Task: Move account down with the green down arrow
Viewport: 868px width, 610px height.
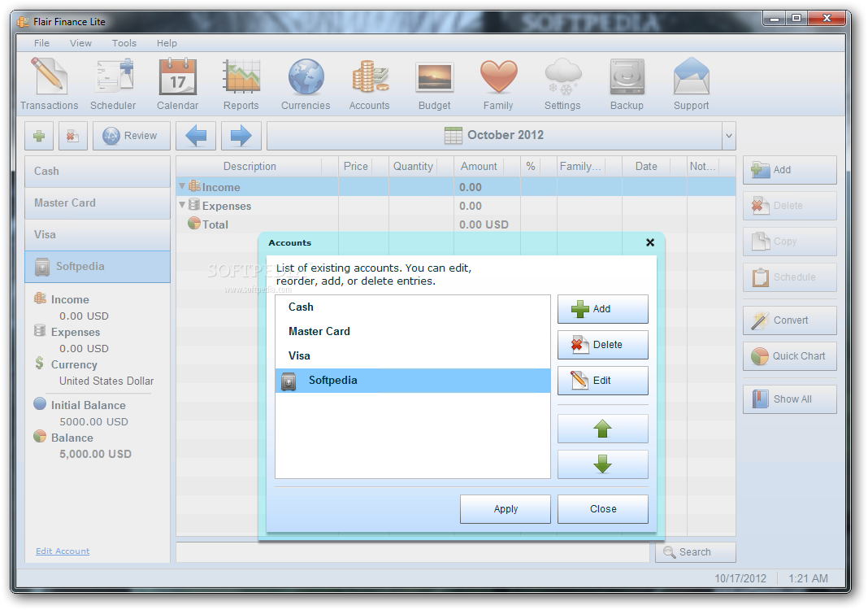Action: pos(602,464)
